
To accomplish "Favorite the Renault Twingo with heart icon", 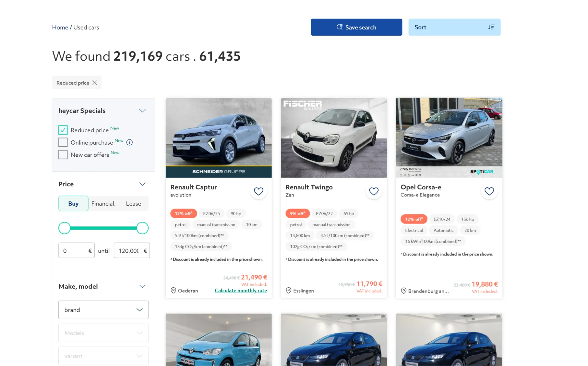I will pos(374,191).
